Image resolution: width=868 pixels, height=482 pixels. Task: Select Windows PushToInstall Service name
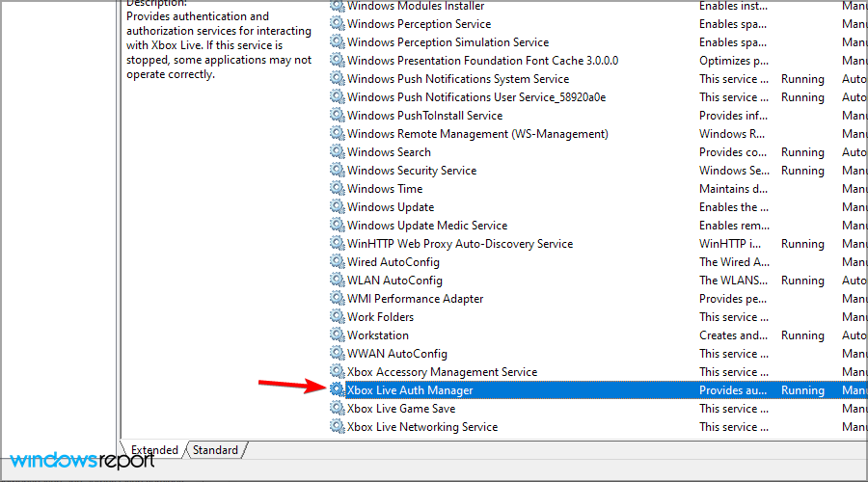pos(424,116)
